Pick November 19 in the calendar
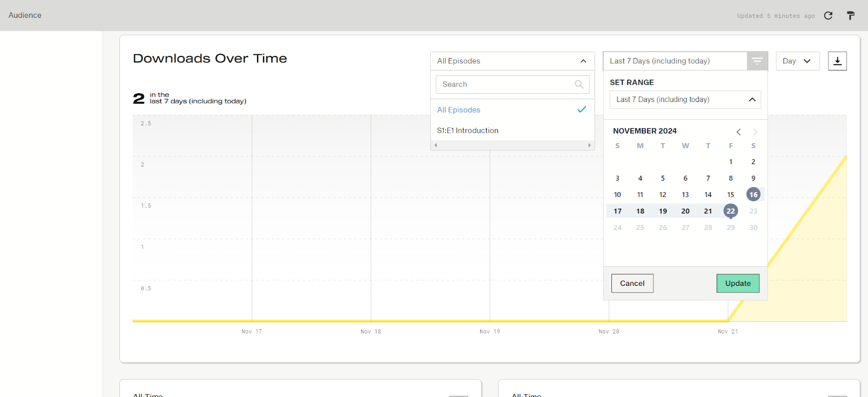Image resolution: width=868 pixels, height=397 pixels. [663, 211]
